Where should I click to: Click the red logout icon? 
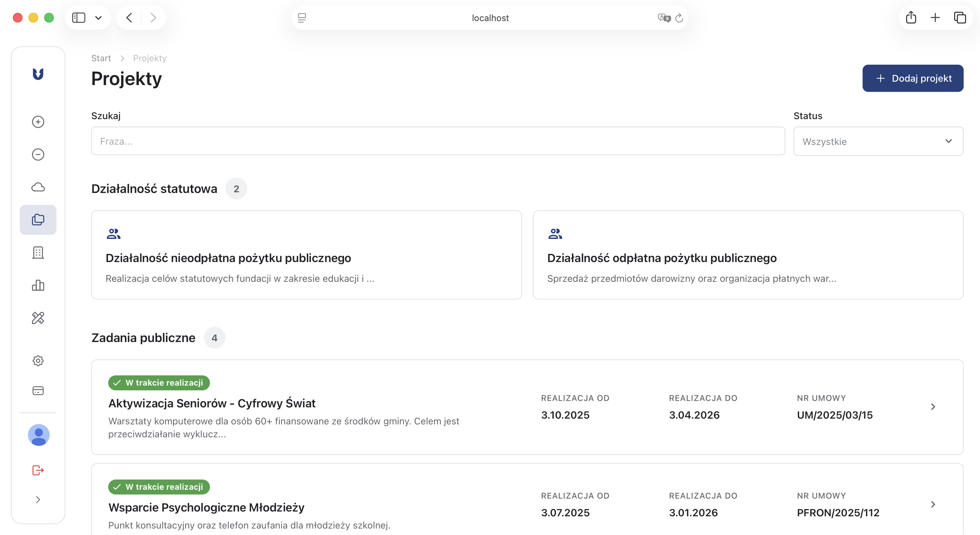38,470
